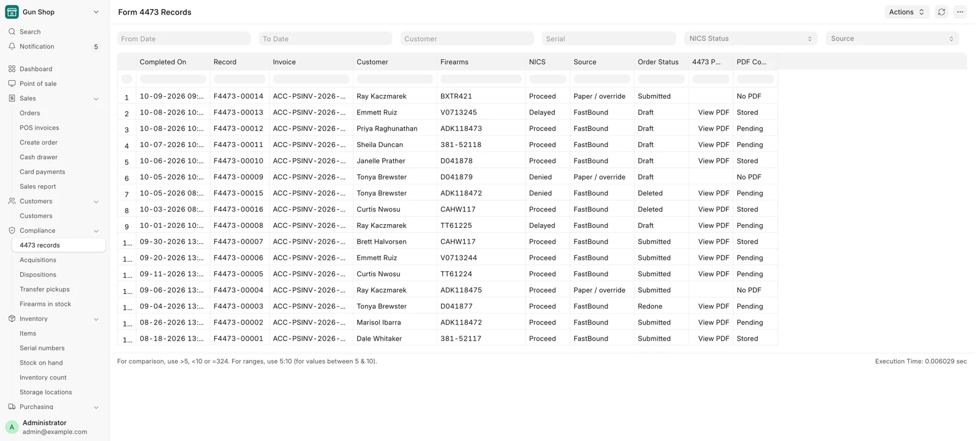Collapse the Customers sidebar section

[96, 202]
